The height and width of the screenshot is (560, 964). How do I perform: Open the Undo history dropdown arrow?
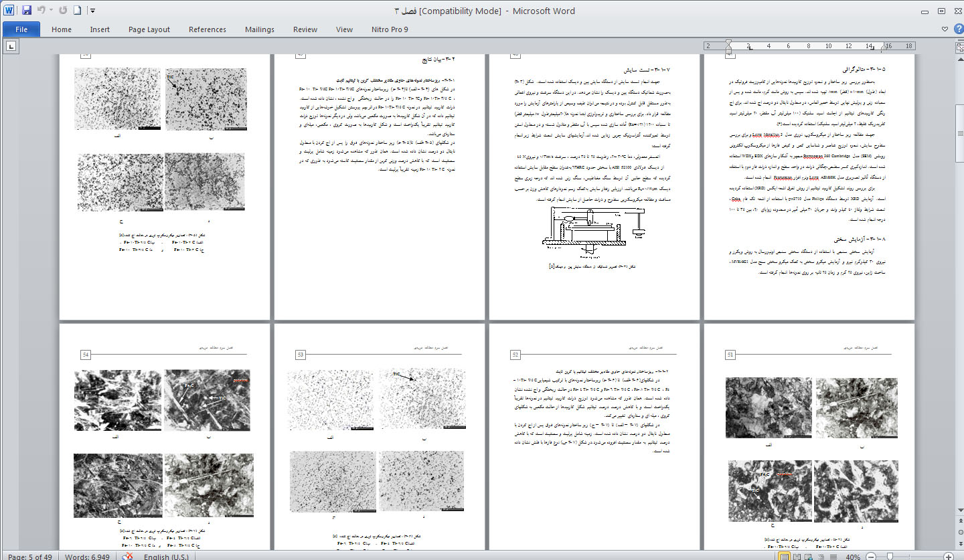[x=52, y=11]
